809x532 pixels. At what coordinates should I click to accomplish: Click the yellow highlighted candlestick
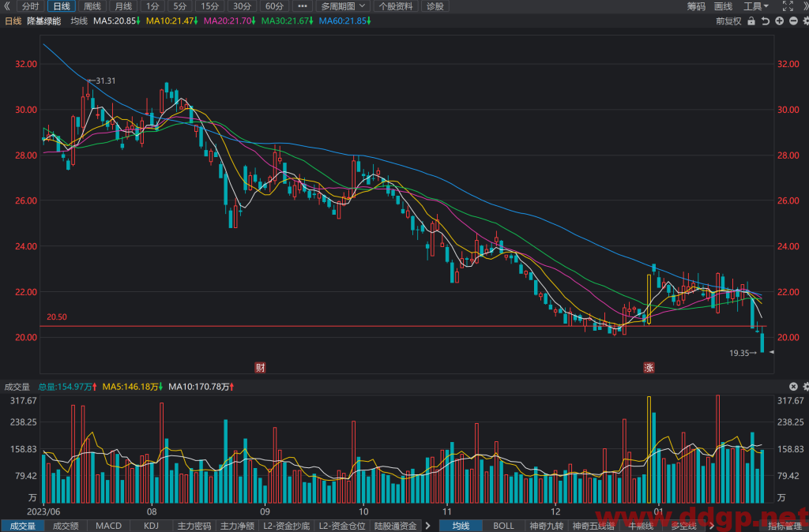649,299
